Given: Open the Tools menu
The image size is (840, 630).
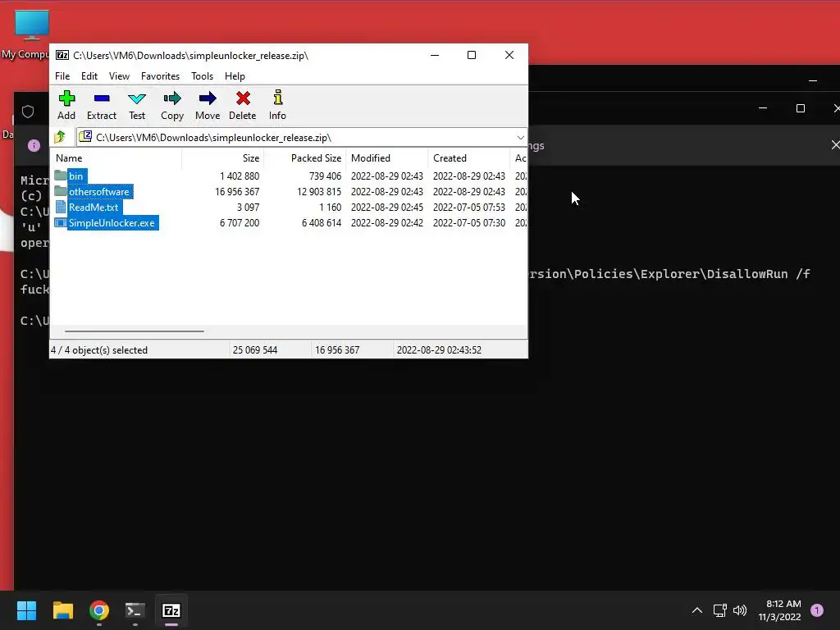Looking at the screenshot, I should pyautogui.click(x=202, y=76).
